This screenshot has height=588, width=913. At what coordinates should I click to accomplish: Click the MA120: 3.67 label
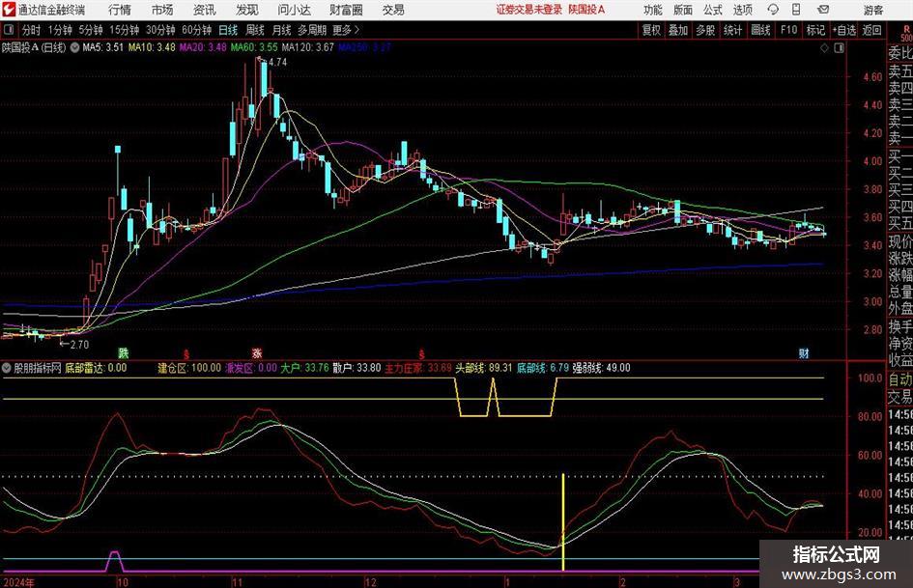pyautogui.click(x=308, y=47)
